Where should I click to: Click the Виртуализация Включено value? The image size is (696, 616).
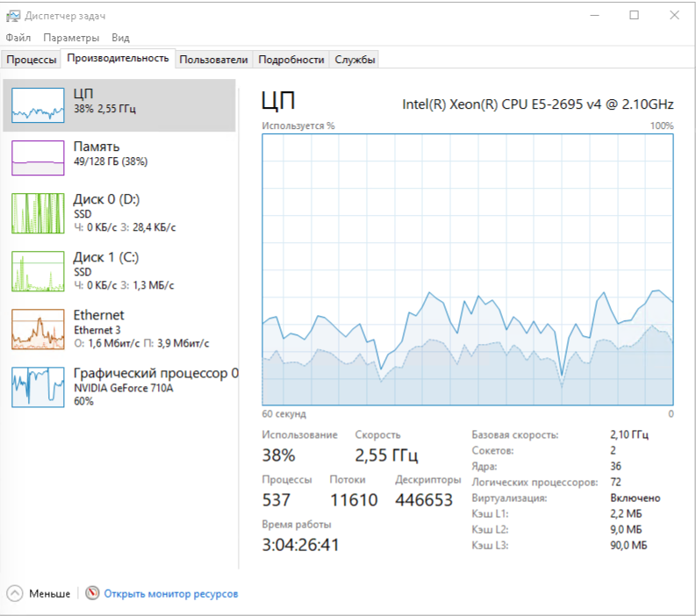coord(635,498)
